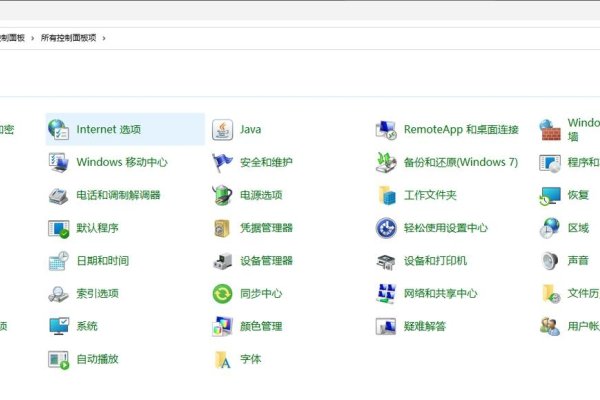Click the 文件历史记录 folder icon

pos(551,294)
